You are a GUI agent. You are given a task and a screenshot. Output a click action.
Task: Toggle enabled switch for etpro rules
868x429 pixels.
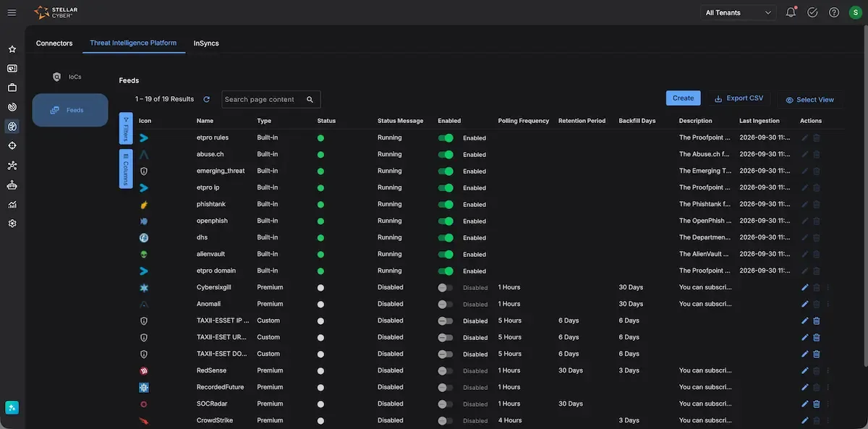[446, 137]
